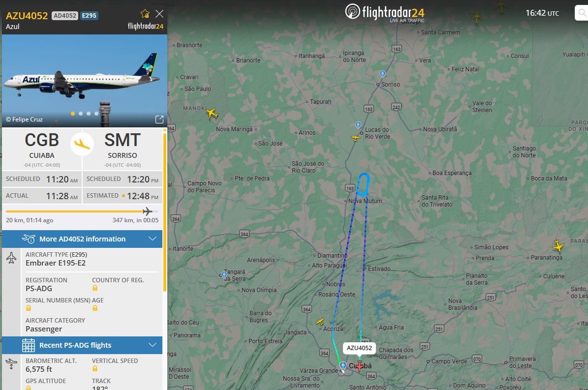Click the flight progress bar plane marker
588x390 pixels.
148,211
